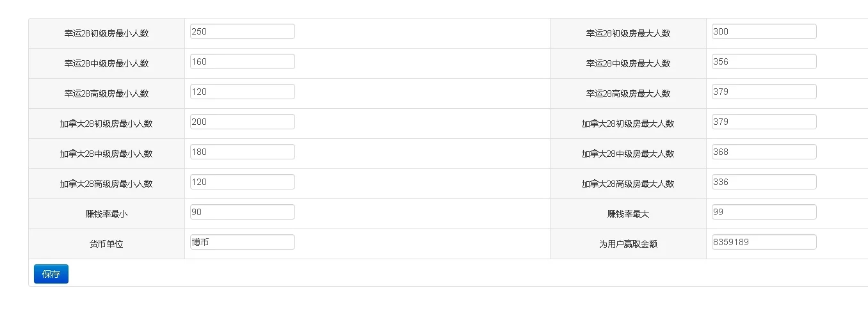868x313 pixels.
Task: Select the 加拿大28初级房最小人数 input box
Action: click(x=243, y=122)
